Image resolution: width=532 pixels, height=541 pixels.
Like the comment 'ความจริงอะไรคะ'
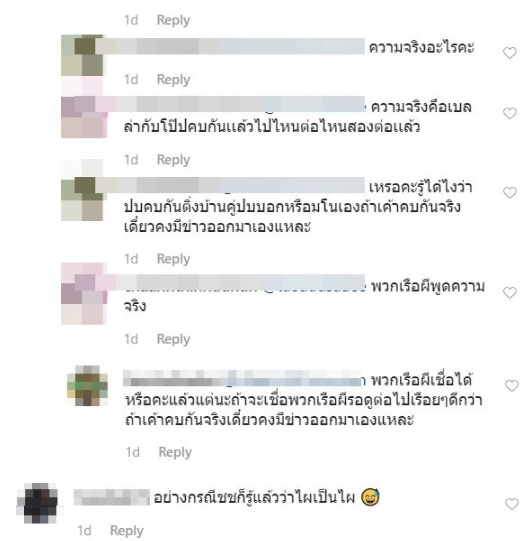[x=510, y=53]
